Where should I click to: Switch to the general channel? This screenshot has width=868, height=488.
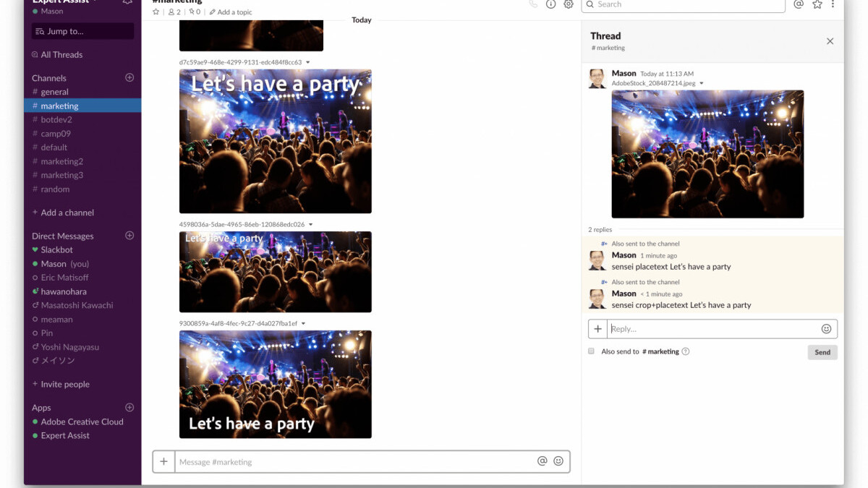click(54, 92)
